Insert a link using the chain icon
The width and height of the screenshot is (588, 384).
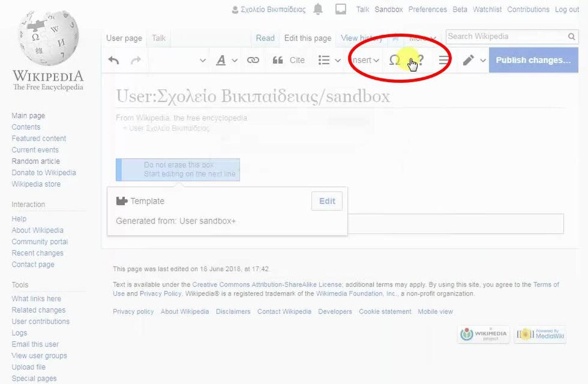pos(253,60)
